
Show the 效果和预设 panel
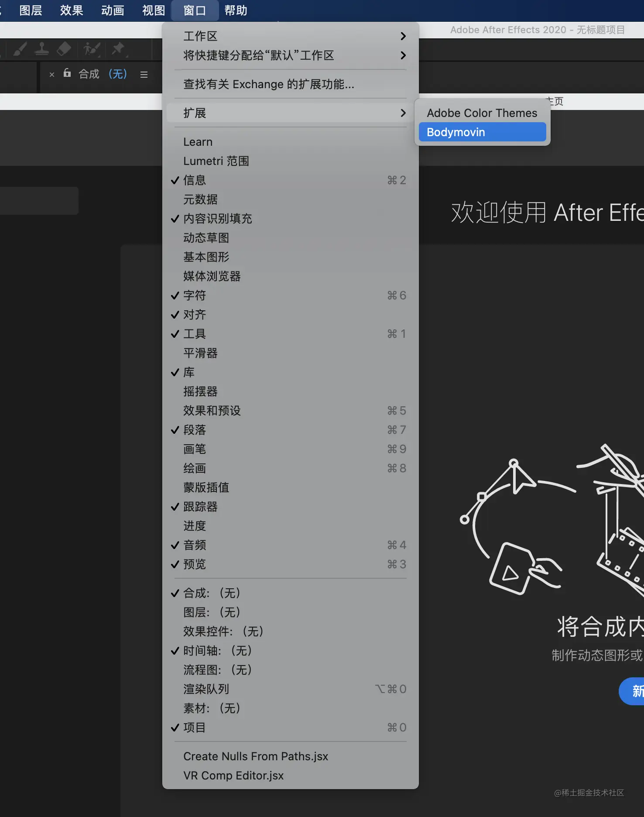[x=290, y=411]
